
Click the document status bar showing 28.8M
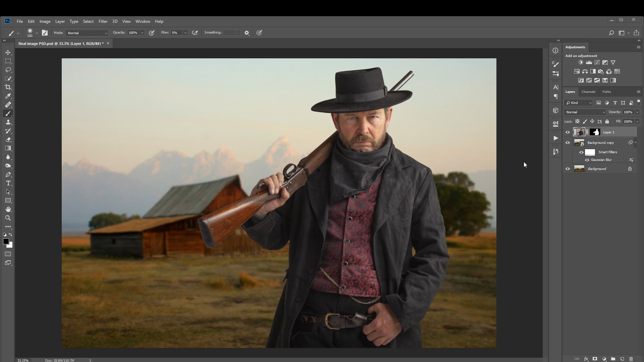click(x=60, y=360)
